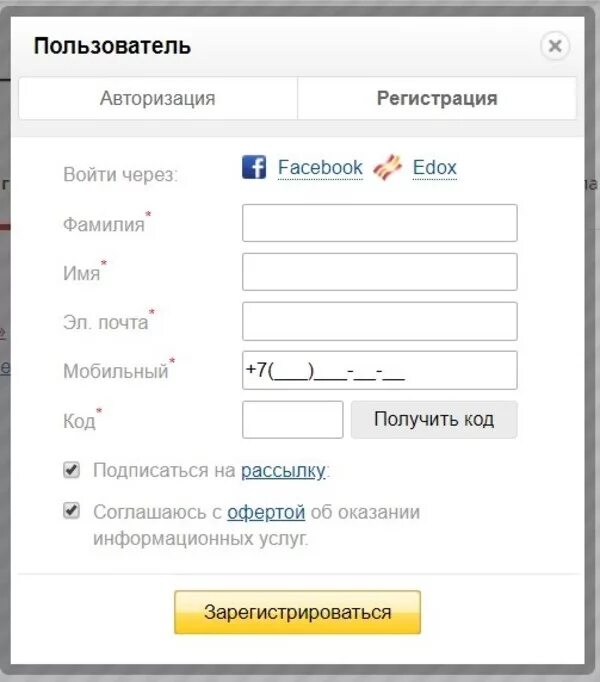Screen dimensions: 600x682
Task: Click into the Эл. почта field
Action: coord(380,321)
